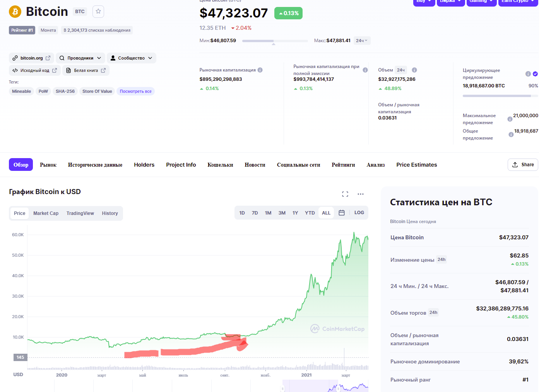539x392 pixels.
Task: Click the watchlist star icon next to BTC
Action: coord(98,12)
